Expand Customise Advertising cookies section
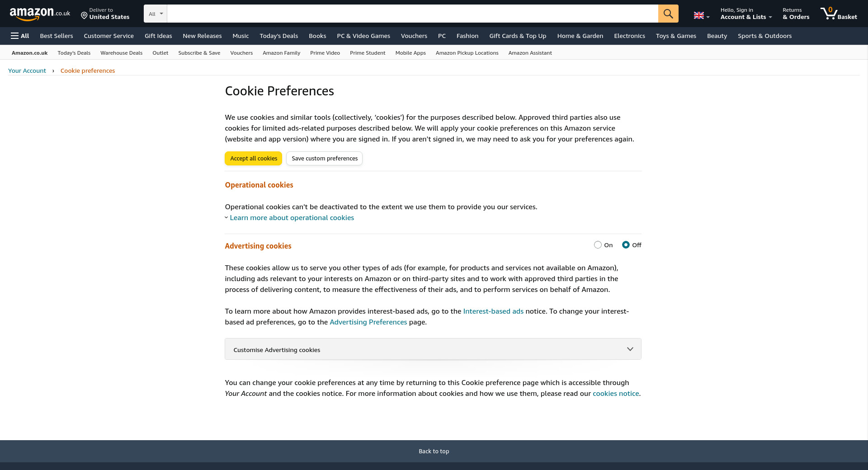The image size is (868, 470). tap(433, 349)
